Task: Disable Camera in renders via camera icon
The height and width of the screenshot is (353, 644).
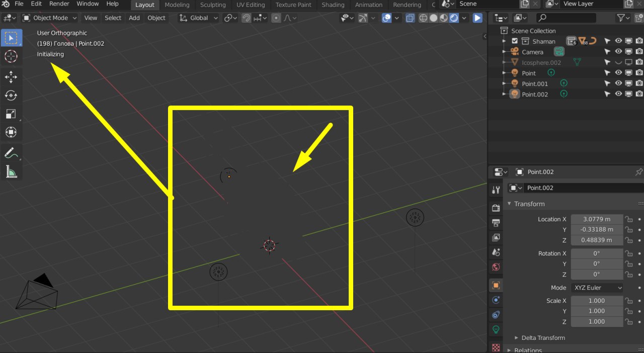Action: click(x=638, y=52)
